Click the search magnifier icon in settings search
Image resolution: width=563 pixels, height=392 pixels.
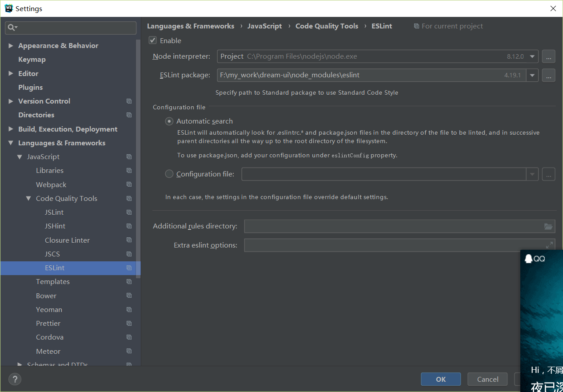pos(12,28)
